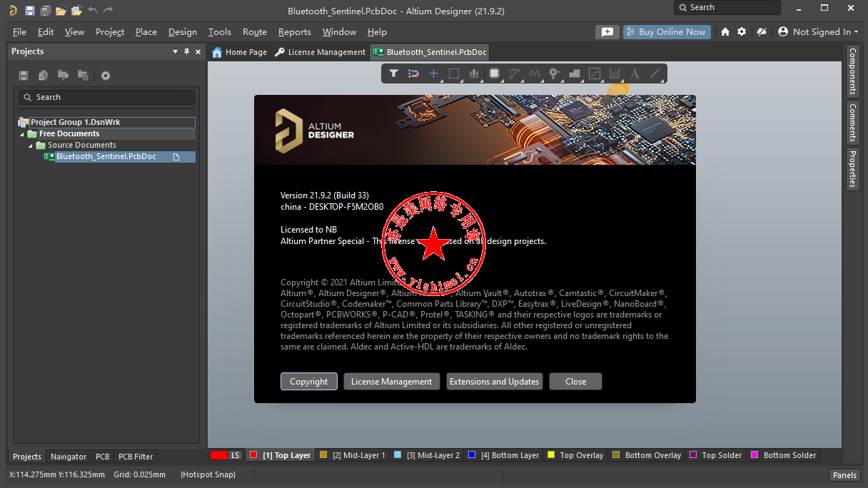The width and height of the screenshot is (868, 488).
Task: Click the Open Project icon in title bar
Action: [x=76, y=11]
